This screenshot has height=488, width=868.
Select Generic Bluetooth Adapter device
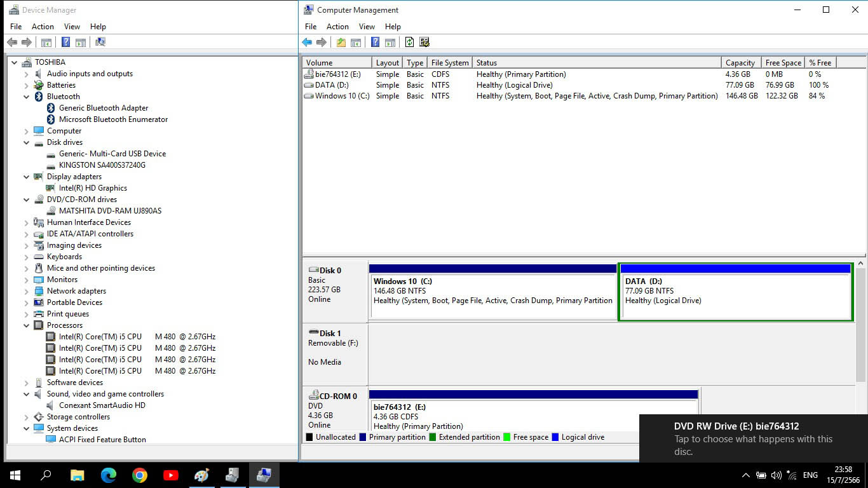[x=104, y=108]
